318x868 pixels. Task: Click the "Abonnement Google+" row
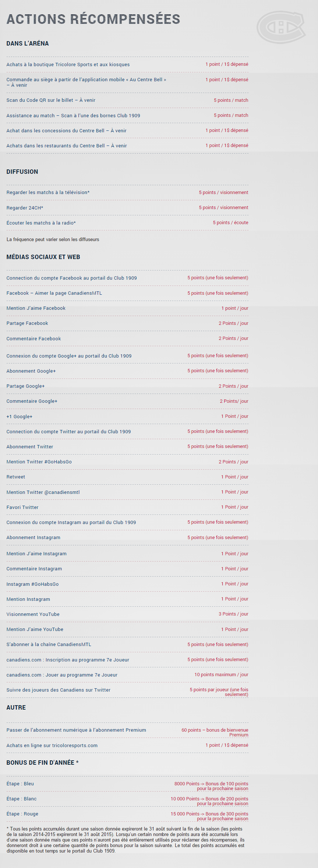point(31,371)
